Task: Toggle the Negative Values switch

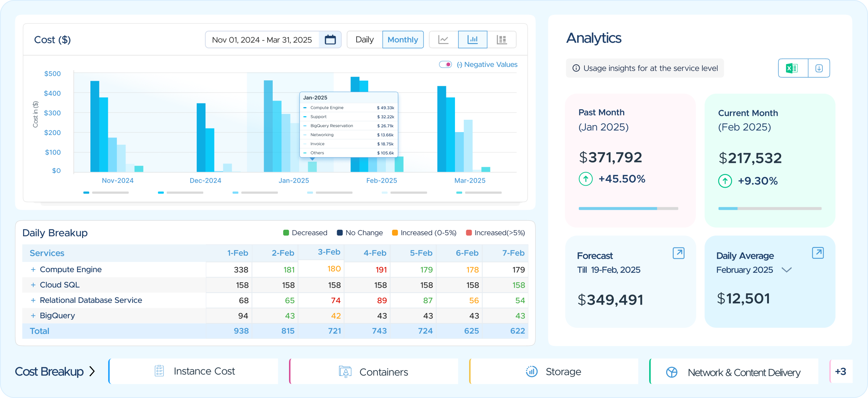Action: (445, 64)
